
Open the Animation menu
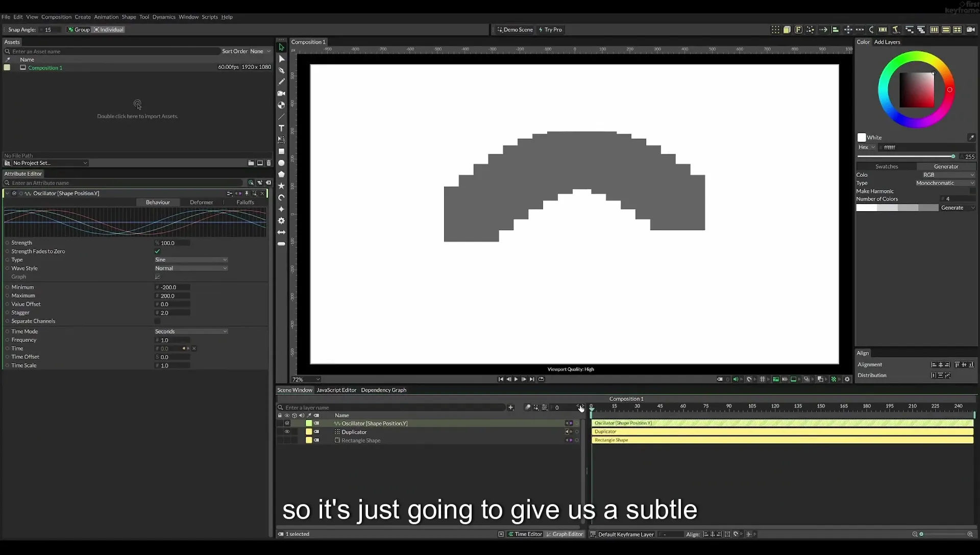(x=106, y=17)
